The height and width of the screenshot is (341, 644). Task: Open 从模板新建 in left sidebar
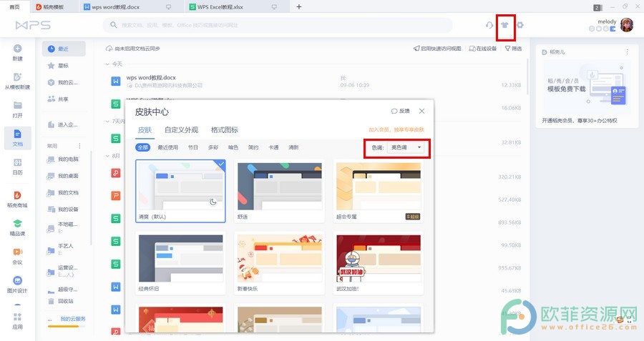point(17,81)
